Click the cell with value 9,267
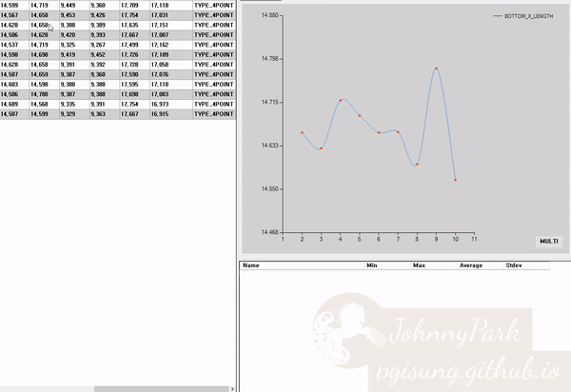Screen dimensions: 571x392 [x=105, y=45]
